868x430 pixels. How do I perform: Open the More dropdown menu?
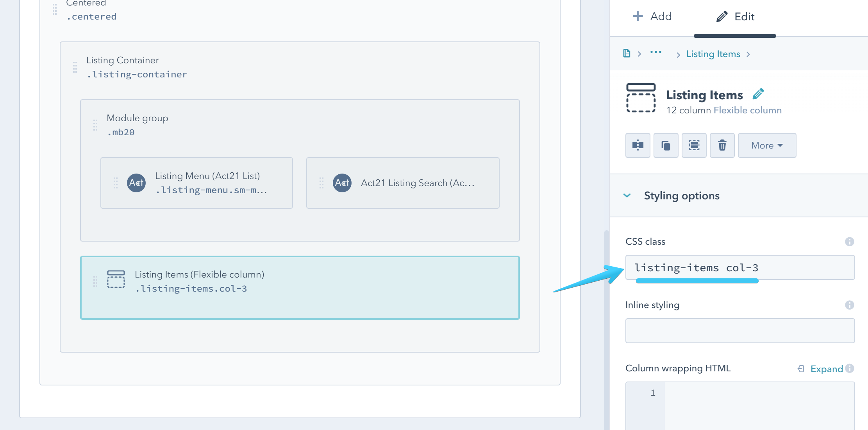pyautogui.click(x=766, y=145)
